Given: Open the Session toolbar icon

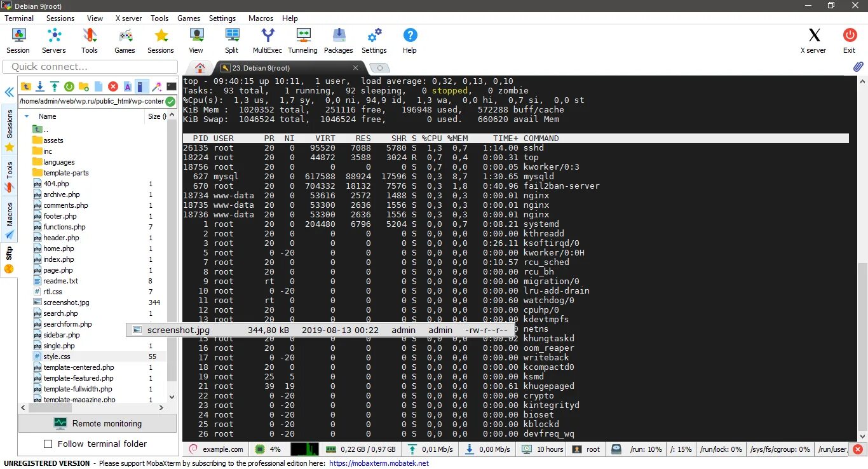Looking at the screenshot, I should tap(18, 41).
